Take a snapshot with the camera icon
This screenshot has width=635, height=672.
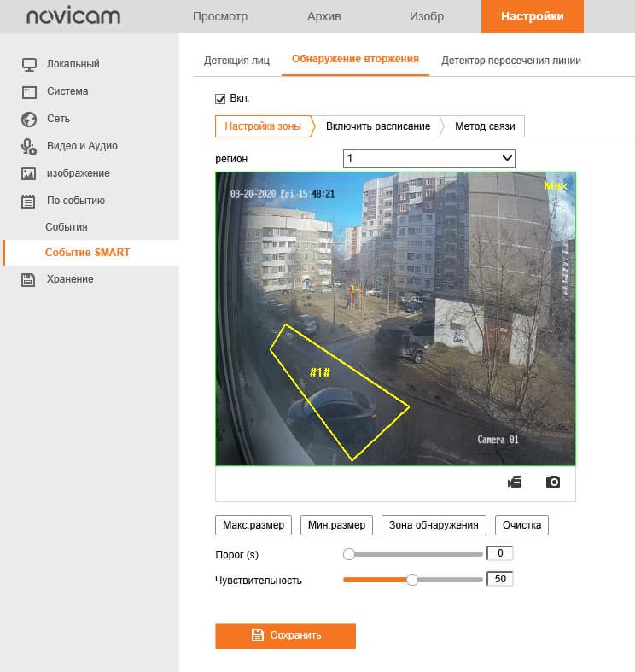click(553, 482)
